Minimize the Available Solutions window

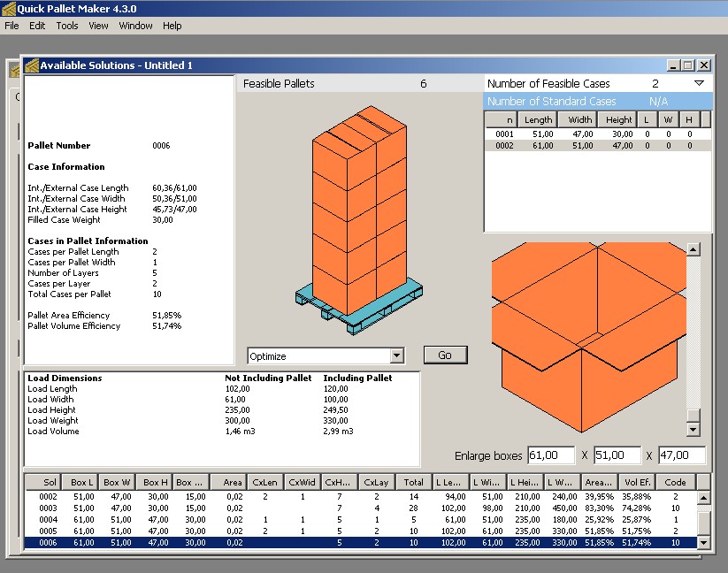tap(673, 65)
